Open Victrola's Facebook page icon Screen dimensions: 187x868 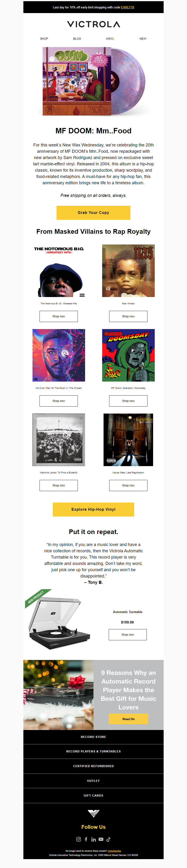click(86, 839)
